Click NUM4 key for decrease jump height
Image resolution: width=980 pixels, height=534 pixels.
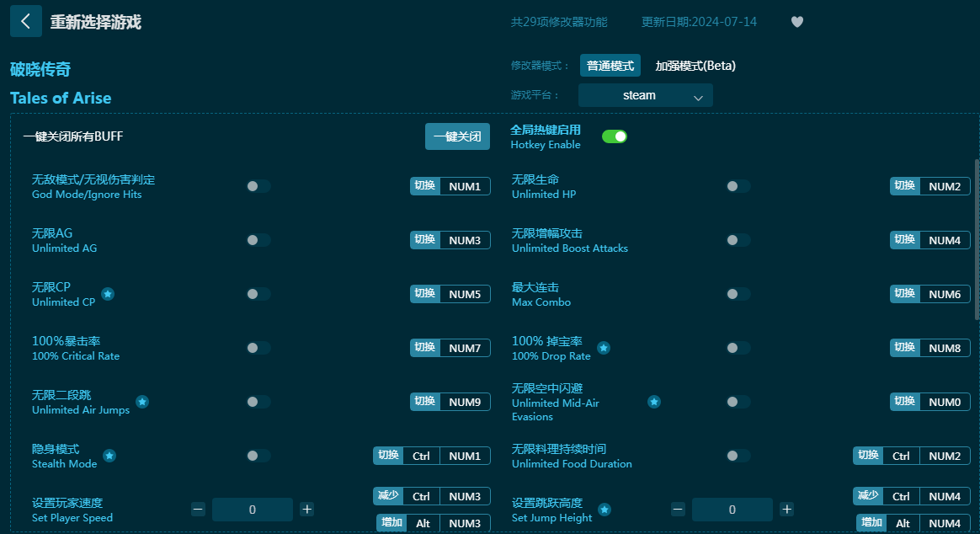[x=945, y=496]
